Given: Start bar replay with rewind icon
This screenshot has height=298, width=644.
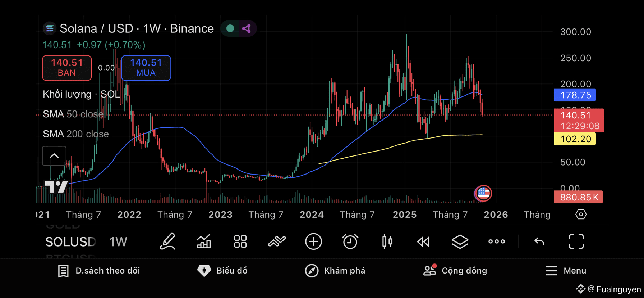Looking at the screenshot, I should (423, 242).
